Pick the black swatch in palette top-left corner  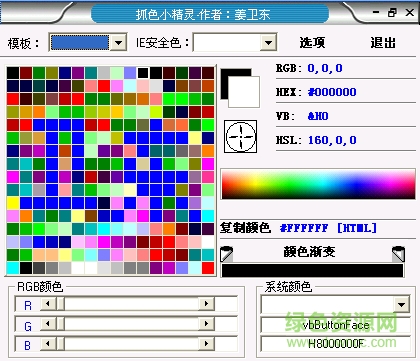(13, 73)
